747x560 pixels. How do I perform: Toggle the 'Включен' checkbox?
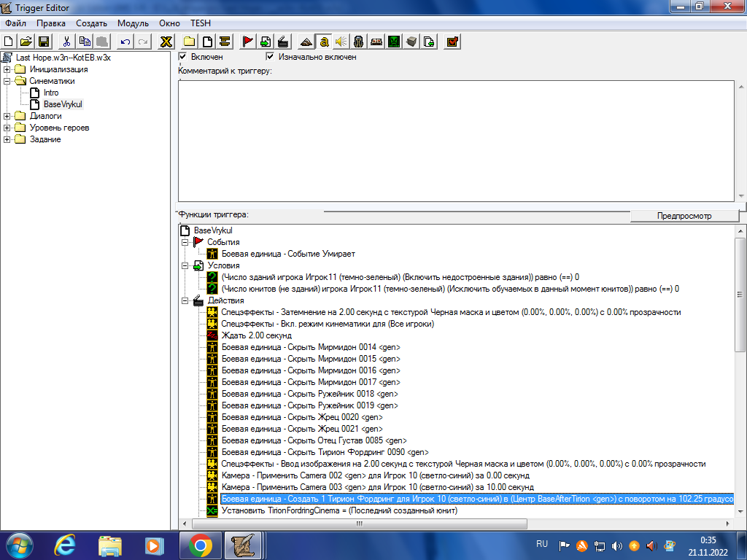(x=182, y=57)
